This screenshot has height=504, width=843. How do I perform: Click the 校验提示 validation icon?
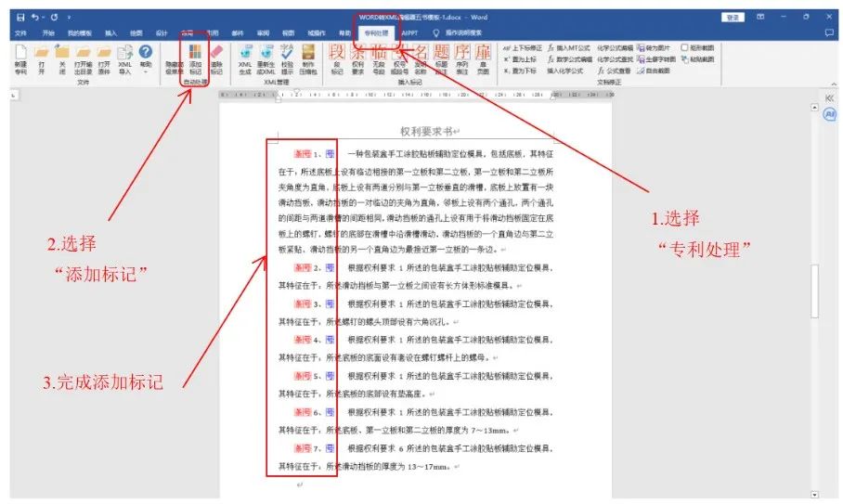point(287,59)
